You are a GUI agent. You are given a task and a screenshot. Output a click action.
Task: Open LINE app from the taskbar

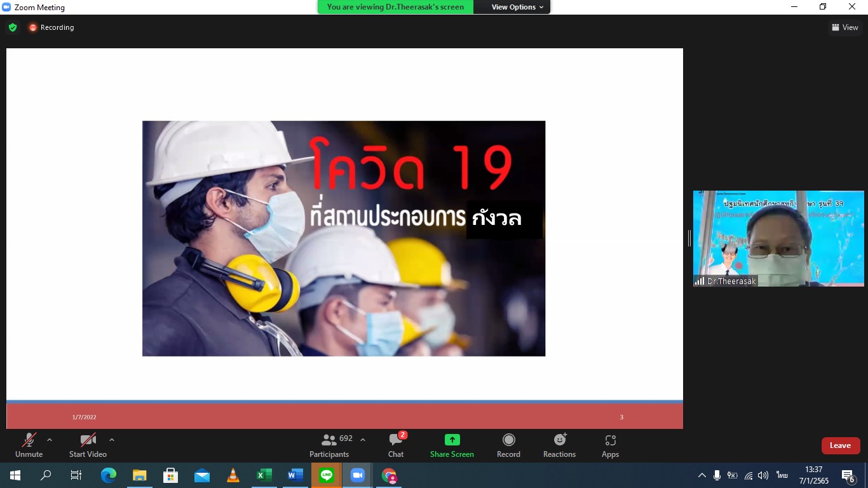pyautogui.click(x=327, y=475)
